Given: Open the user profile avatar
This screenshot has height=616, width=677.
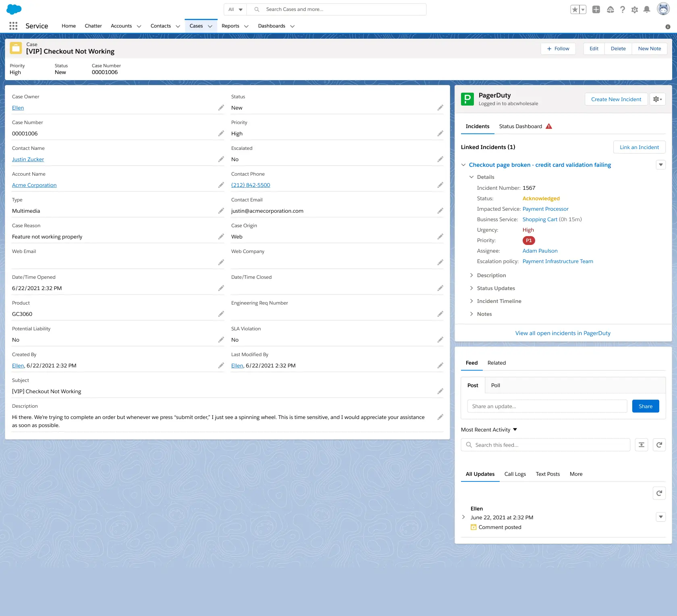Looking at the screenshot, I should pos(663,9).
